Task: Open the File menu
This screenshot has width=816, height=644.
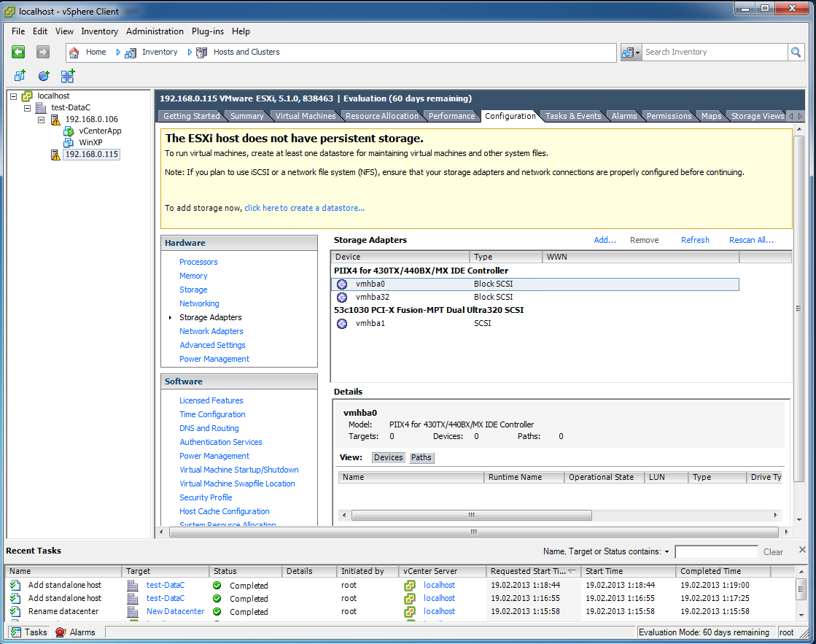Action: [x=18, y=31]
